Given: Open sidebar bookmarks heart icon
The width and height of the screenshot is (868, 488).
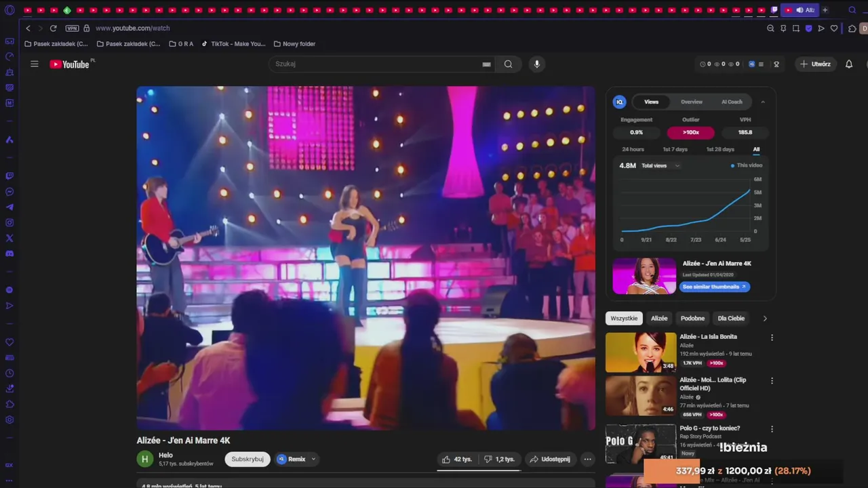Looking at the screenshot, I should [9, 342].
